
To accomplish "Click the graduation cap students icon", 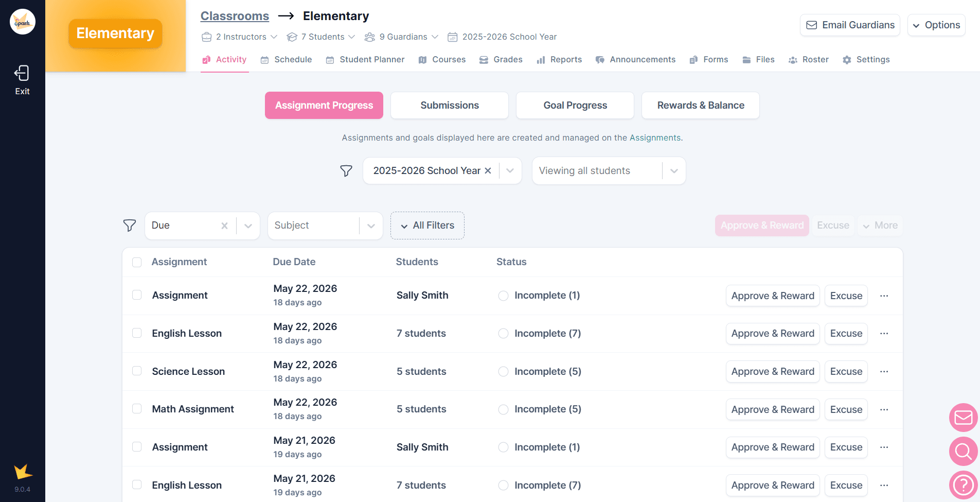I will pyautogui.click(x=292, y=37).
